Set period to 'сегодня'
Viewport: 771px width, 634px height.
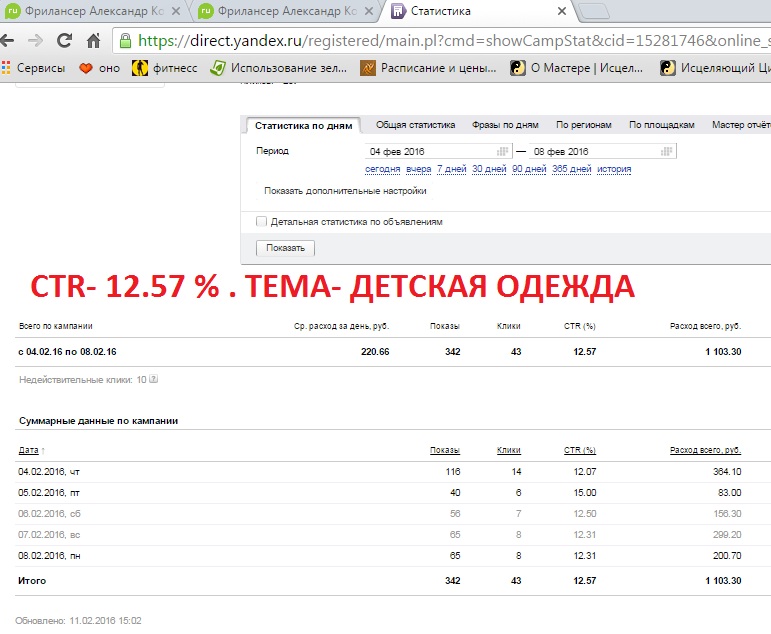(383, 169)
